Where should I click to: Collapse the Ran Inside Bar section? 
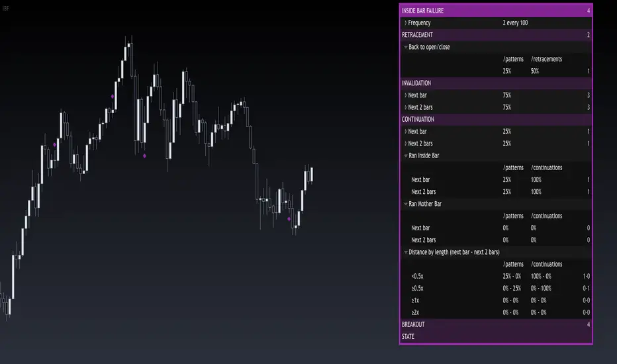click(x=406, y=156)
